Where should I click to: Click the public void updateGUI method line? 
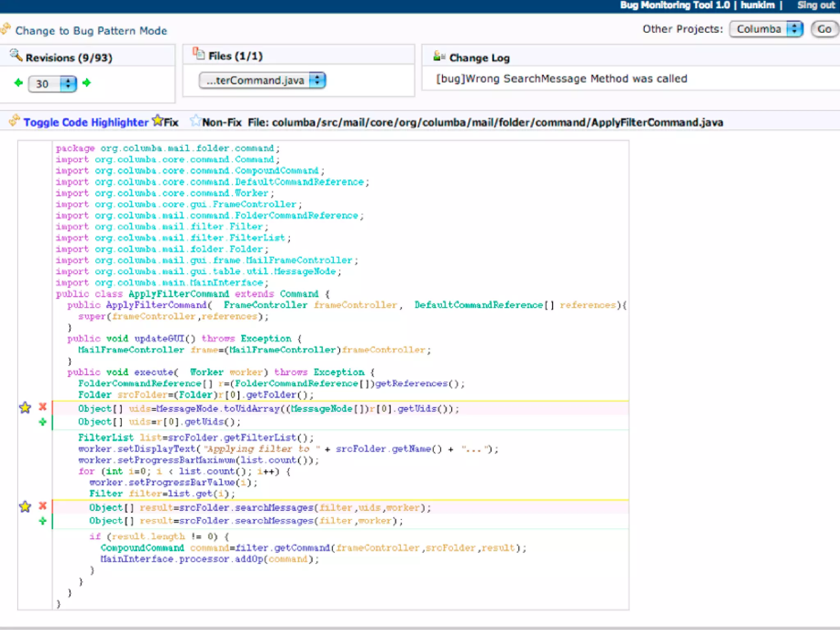point(185,338)
